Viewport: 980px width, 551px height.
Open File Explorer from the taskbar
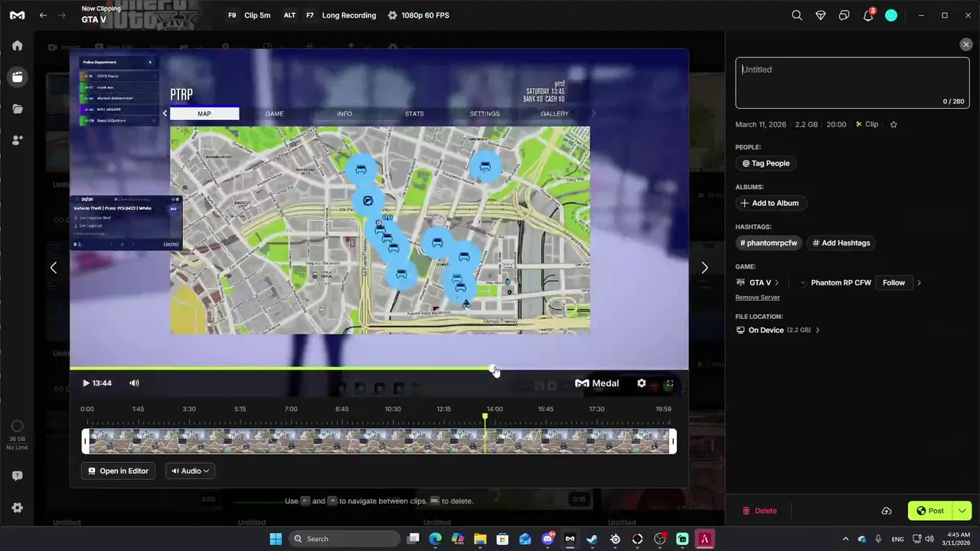pyautogui.click(x=480, y=539)
